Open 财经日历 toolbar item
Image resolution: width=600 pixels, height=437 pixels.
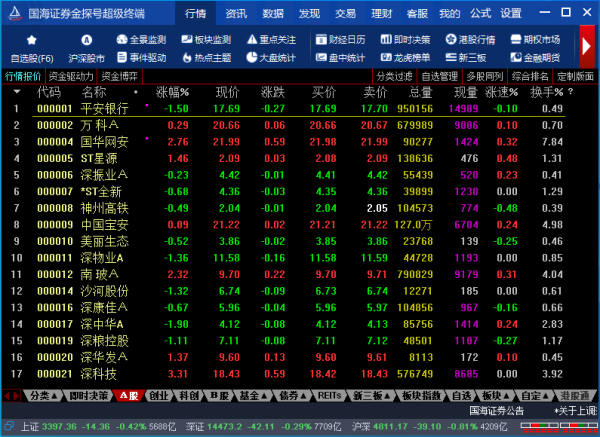click(340, 39)
